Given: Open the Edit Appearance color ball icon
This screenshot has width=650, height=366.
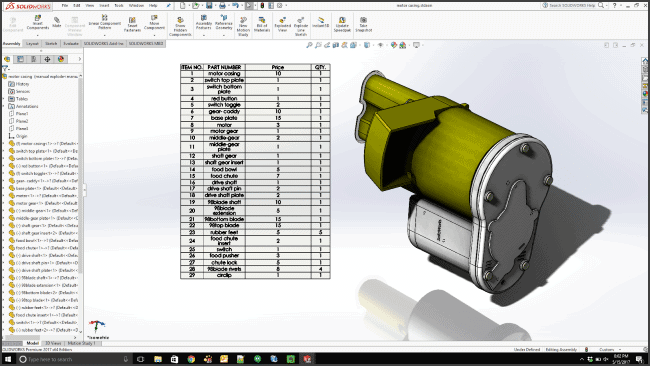Looking at the screenshot, I should point(394,45).
